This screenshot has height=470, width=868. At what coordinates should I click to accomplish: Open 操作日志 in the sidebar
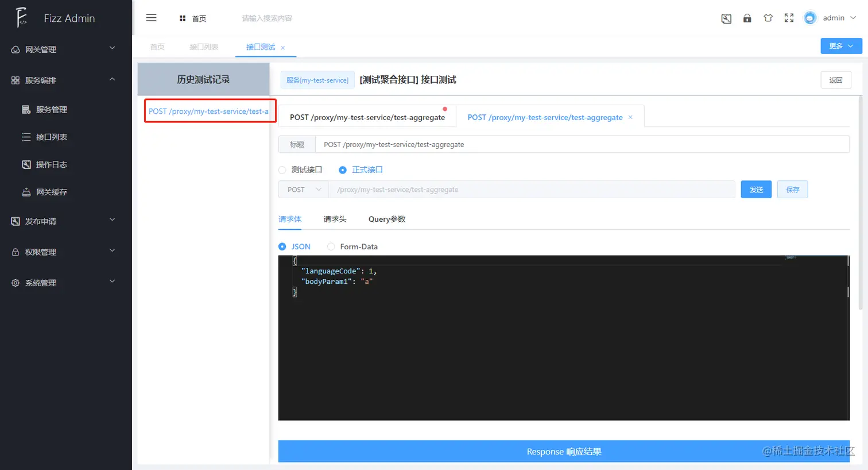click(52, 164)
